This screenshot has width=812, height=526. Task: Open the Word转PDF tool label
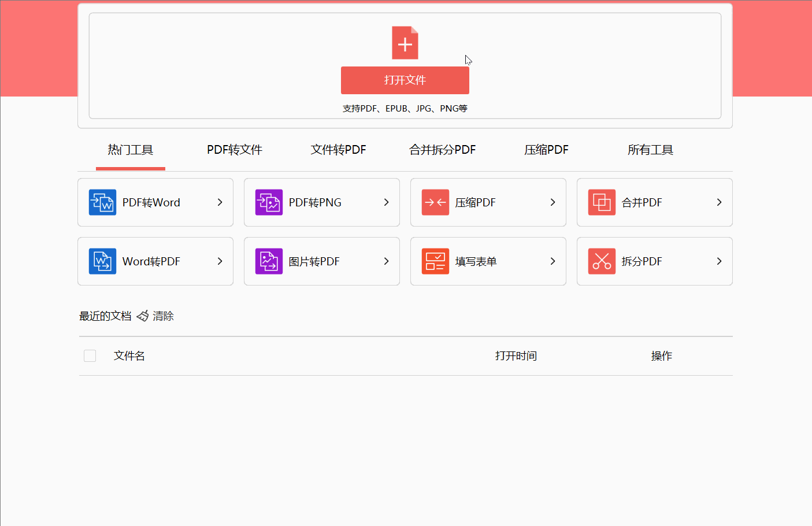(151, 262)
